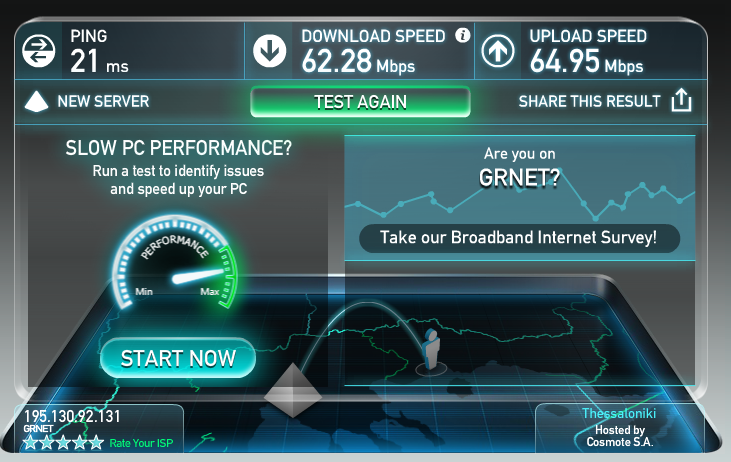Rate ISP with the fifth star

[97, 442]
